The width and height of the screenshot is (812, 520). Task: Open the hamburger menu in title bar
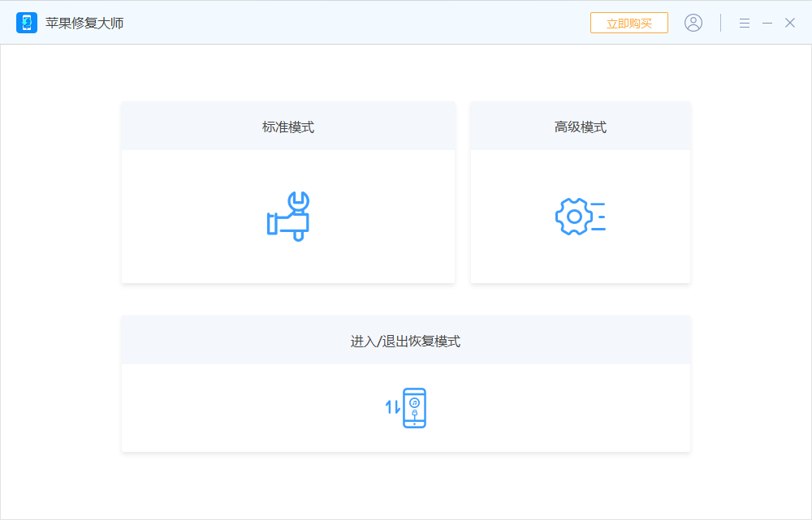pos(744,23)
